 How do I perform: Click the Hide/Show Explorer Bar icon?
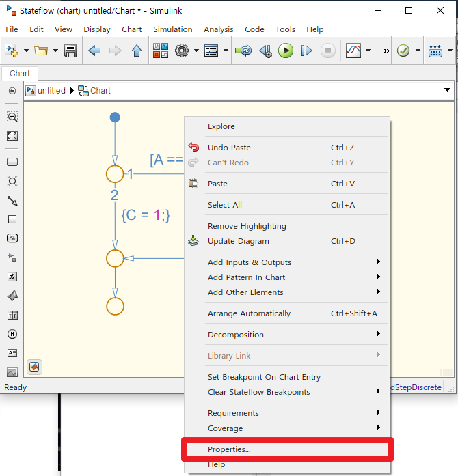[12, 91]
